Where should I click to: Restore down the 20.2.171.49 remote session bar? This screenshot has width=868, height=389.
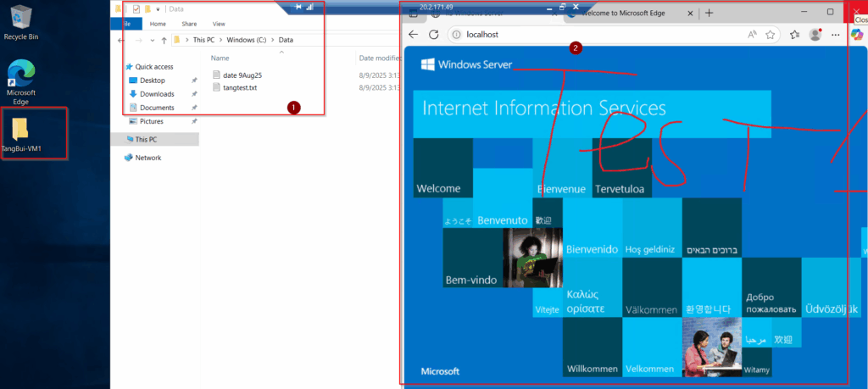(562, 7)
